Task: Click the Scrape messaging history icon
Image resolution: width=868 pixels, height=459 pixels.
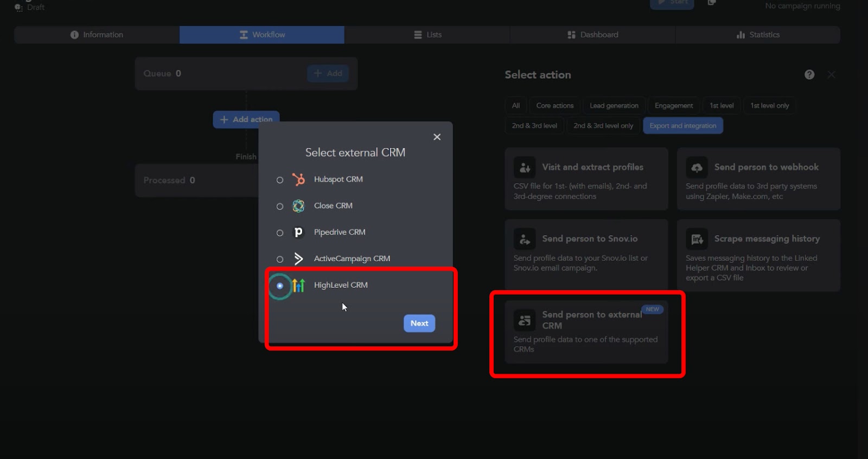Action: tap(697, 239)
